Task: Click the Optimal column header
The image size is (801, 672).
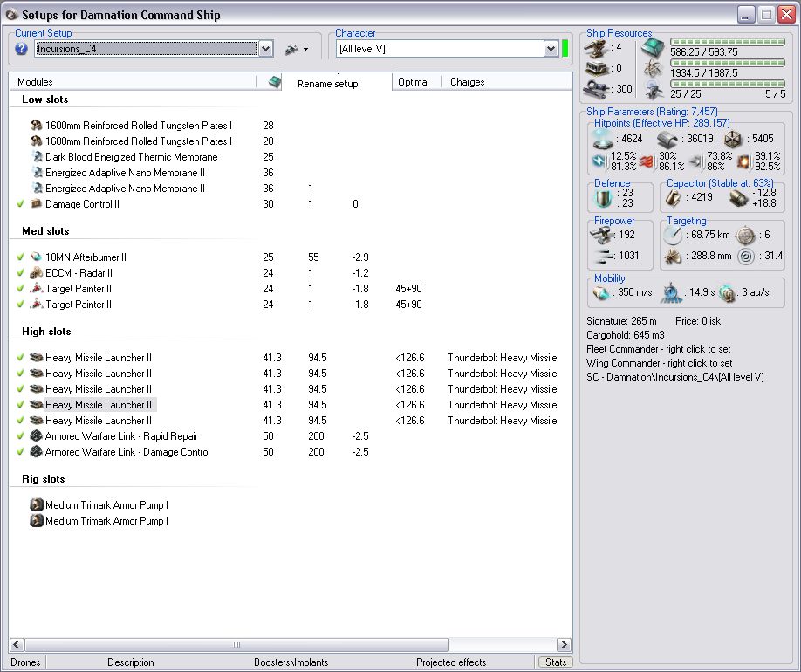Action: 416,82
